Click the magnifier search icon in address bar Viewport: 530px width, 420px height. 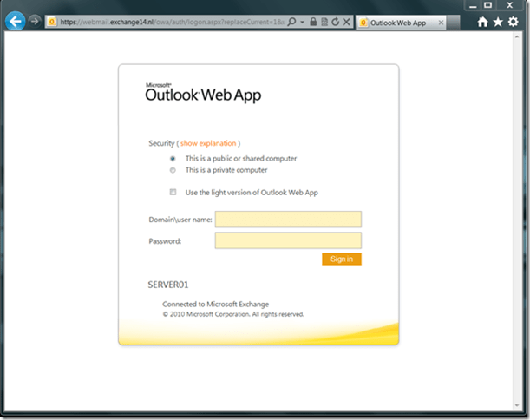[291, 21]
